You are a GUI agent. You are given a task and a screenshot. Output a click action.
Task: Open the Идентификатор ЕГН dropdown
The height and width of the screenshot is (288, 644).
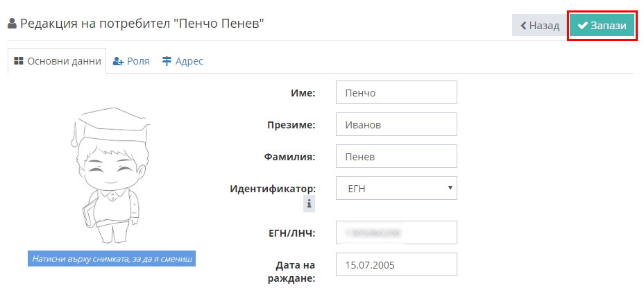click(x=396, y=188)
